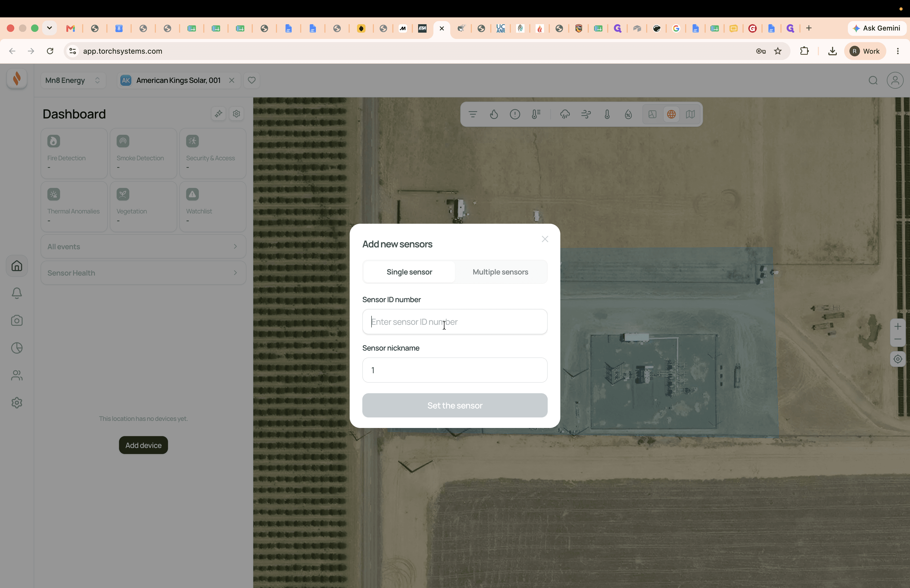Screen dimensions: 910x588
Task: Click the Torch flame logo
Action: click(x=17, y=78)
